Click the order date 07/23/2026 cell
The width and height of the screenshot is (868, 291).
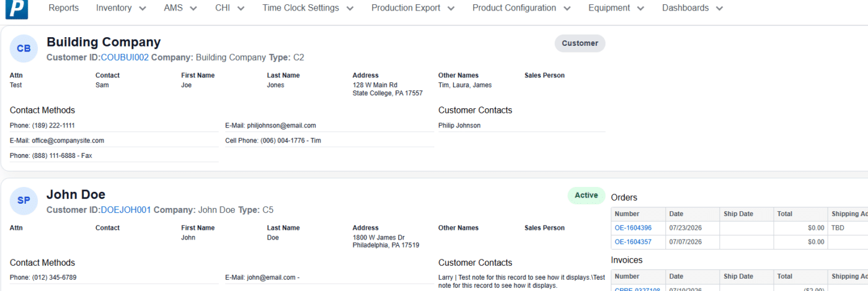[692, 228]
